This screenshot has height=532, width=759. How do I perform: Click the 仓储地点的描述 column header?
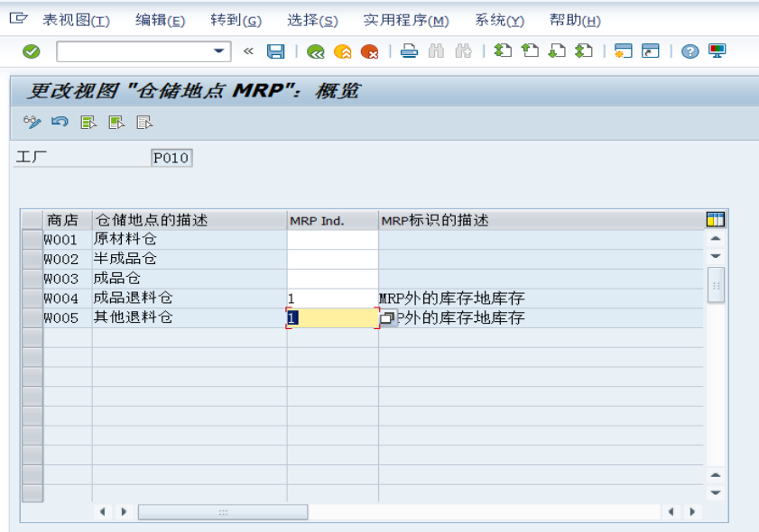pos(190,220)
